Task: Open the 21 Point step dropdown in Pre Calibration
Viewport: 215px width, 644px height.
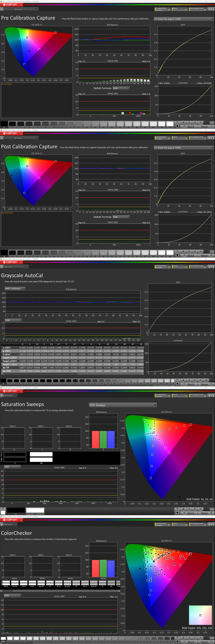Action: [183, 19]
